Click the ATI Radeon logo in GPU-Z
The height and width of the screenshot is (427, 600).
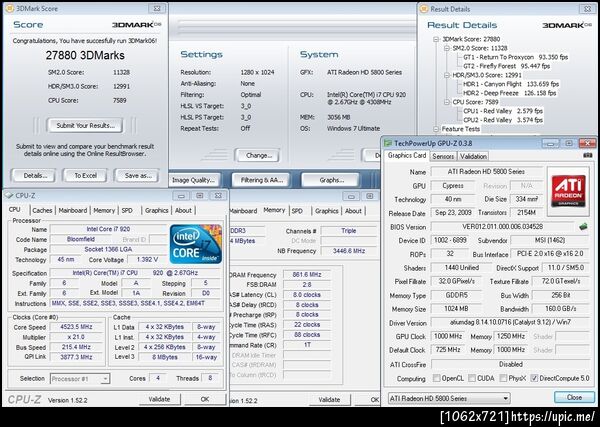569,191
